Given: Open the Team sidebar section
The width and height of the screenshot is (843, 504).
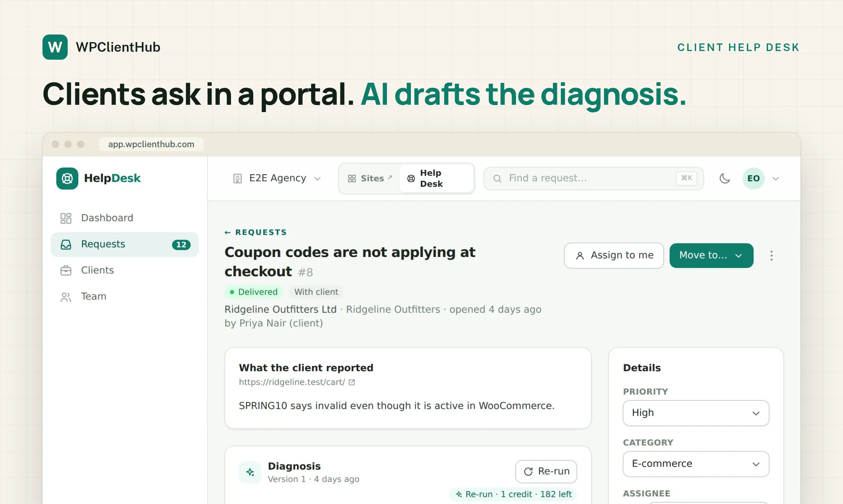Looking at the screenshot, I should (x=125, y=296).
